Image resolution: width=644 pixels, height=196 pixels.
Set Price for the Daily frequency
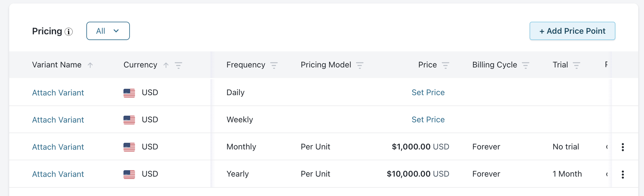(x=428, y=93)
